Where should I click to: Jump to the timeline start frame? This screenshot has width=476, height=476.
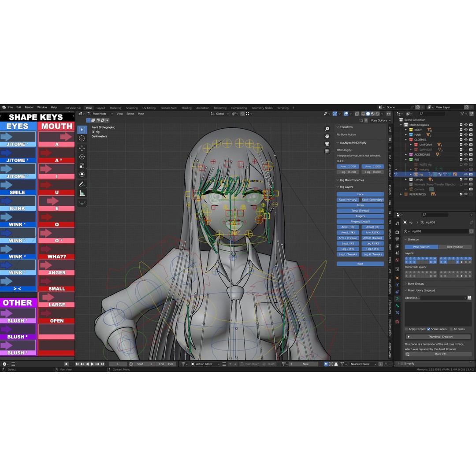click(78, 364)
